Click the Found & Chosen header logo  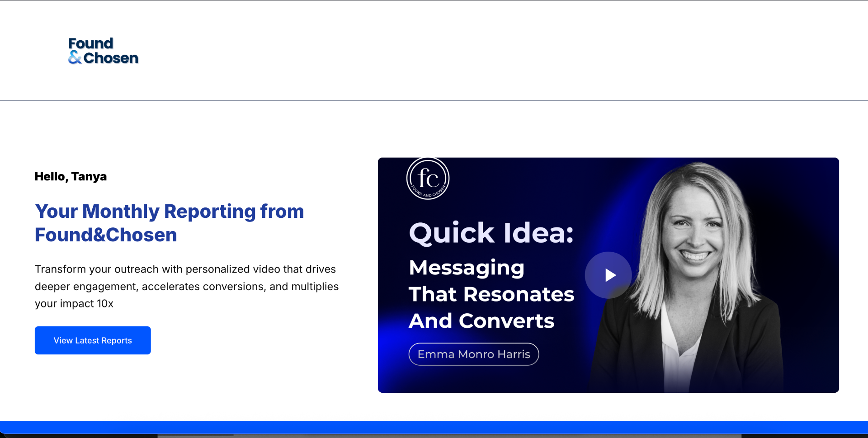click(x=104, y=51)
